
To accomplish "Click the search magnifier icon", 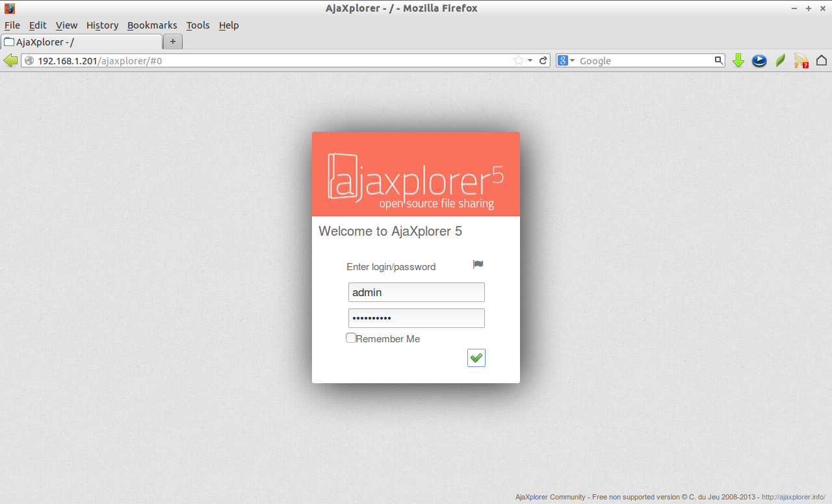I will [719, 60].
